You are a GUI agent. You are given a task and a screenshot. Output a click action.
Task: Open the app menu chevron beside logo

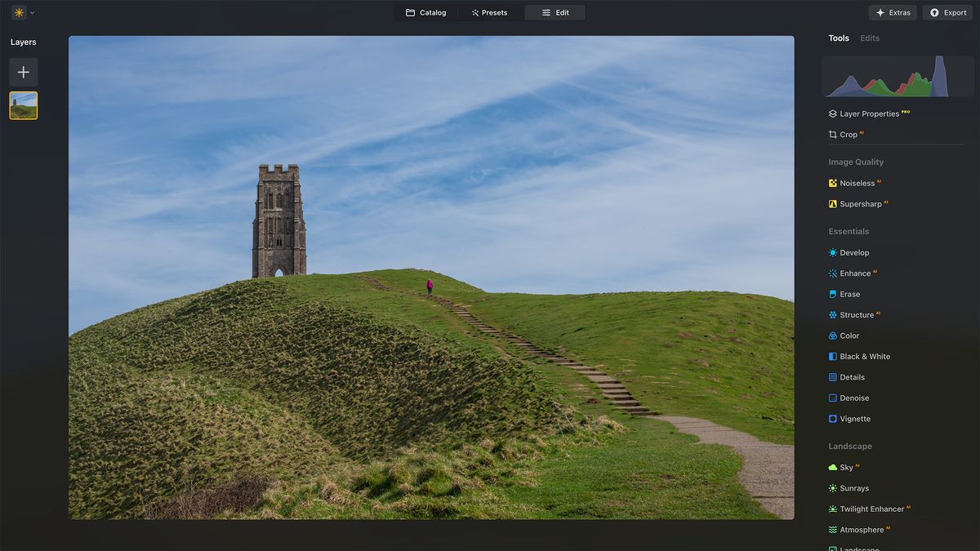[x=33, y=13]
